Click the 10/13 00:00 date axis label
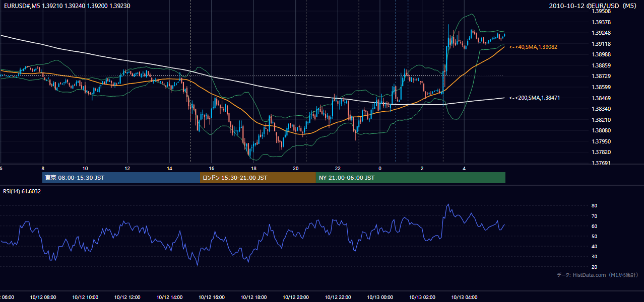 pos(380,297)
